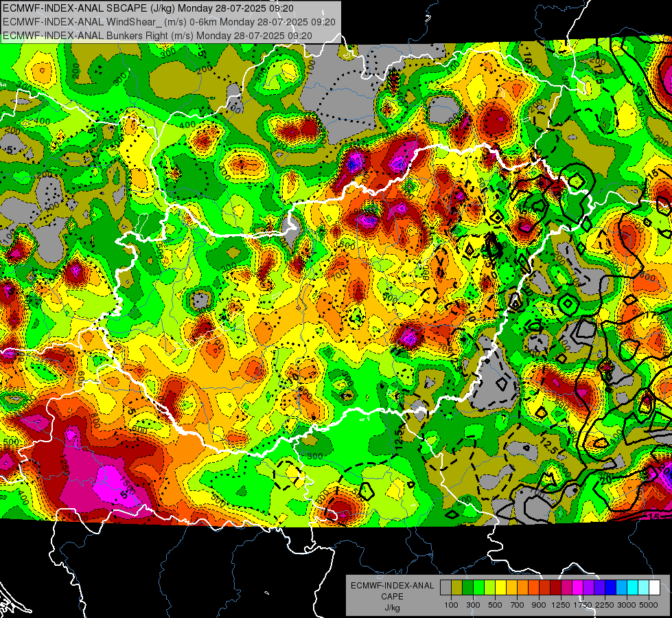Click the 5000 value under legend

click(x=649, y=605)
